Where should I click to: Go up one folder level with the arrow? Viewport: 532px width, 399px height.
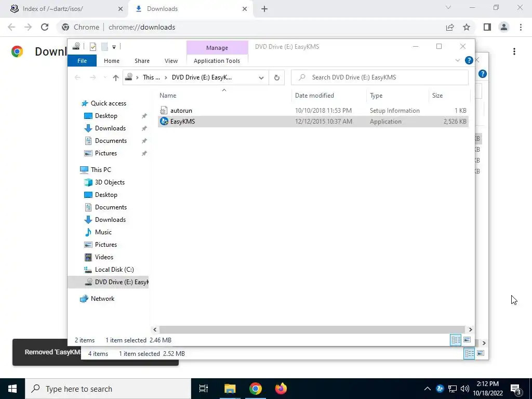tap(116, 78)
